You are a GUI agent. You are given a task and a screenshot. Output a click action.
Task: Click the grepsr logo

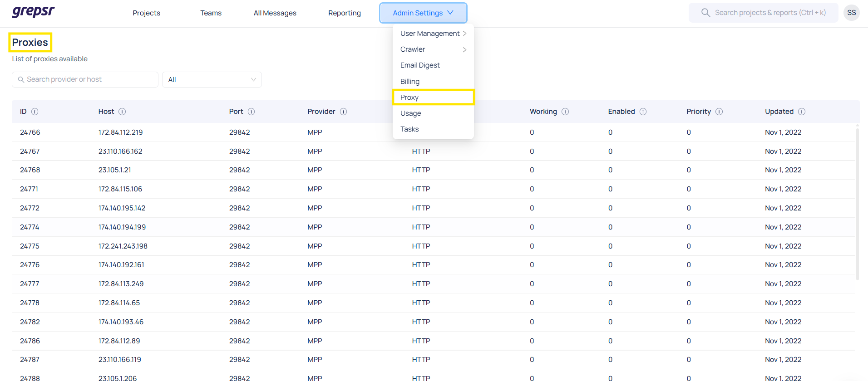[33, 12]
